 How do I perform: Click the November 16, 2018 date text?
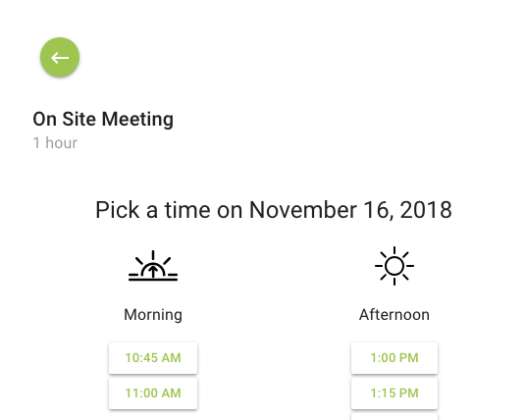click(350, 210)
